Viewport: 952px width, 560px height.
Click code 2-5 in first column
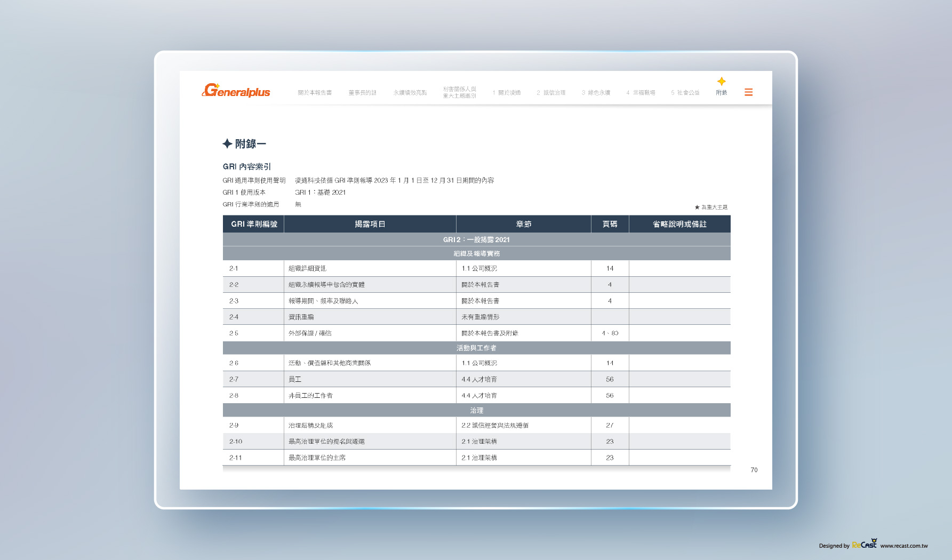[234, 333]
